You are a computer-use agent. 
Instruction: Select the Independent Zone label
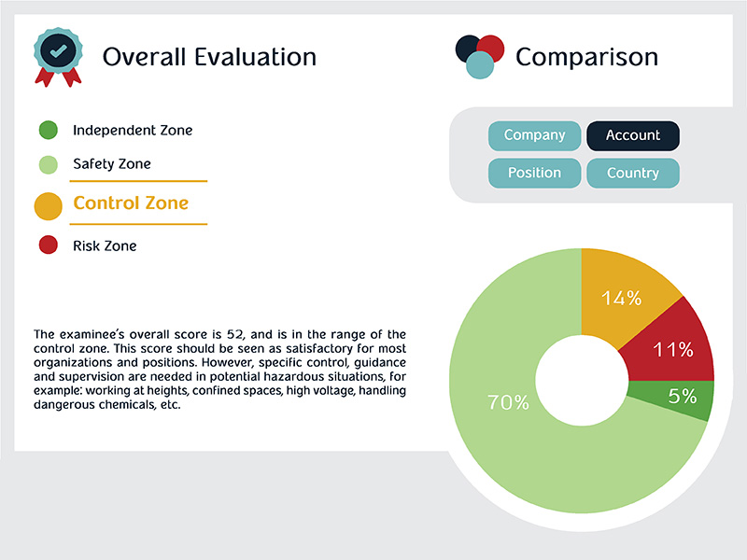pyautogui.click(x=133, y=131)
